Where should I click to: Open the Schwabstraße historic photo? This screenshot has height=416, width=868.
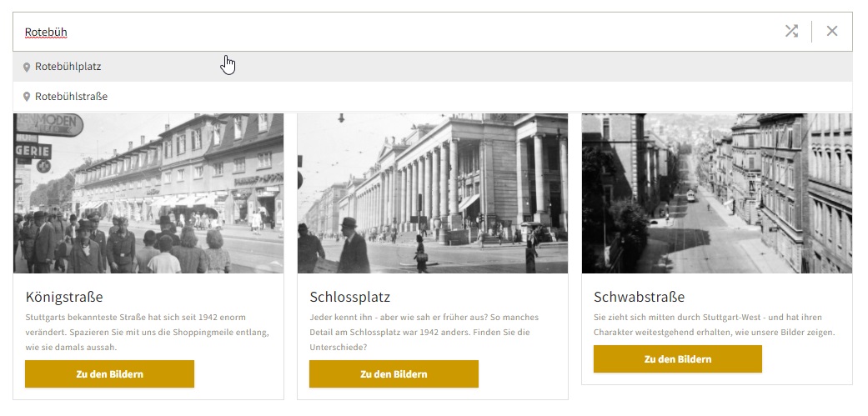[717, 193]
